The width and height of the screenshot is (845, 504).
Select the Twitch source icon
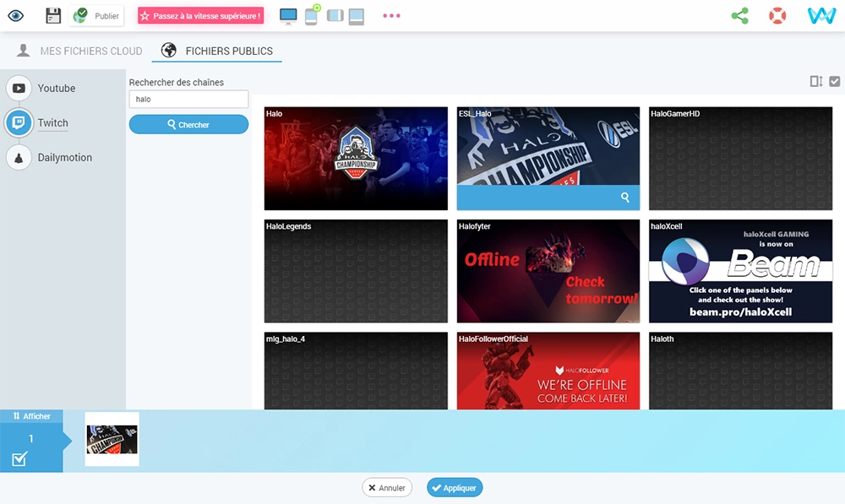pos(19,123)
